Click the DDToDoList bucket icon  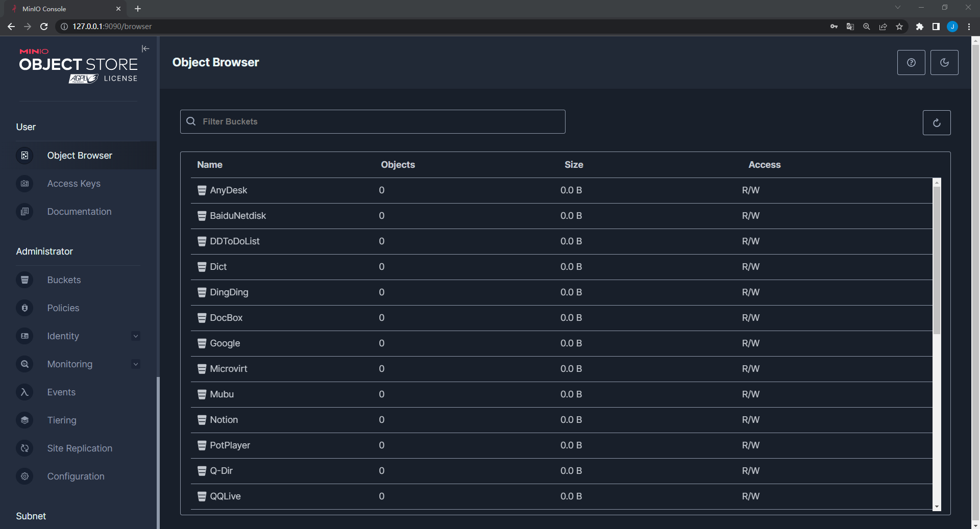click(x=202, y=241)
